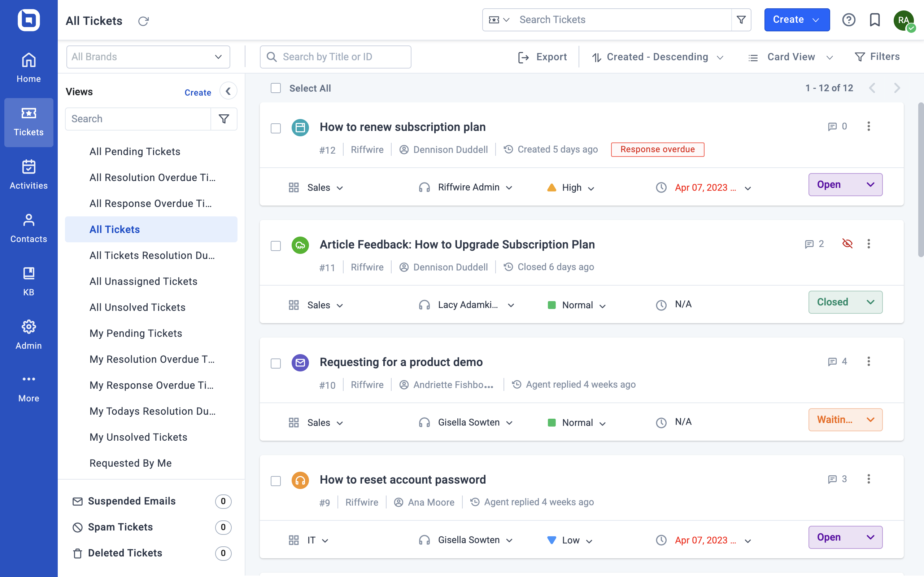The image size is (924, 577).
Task: Click the Create link in the Views panel
Action: point(198,92)
